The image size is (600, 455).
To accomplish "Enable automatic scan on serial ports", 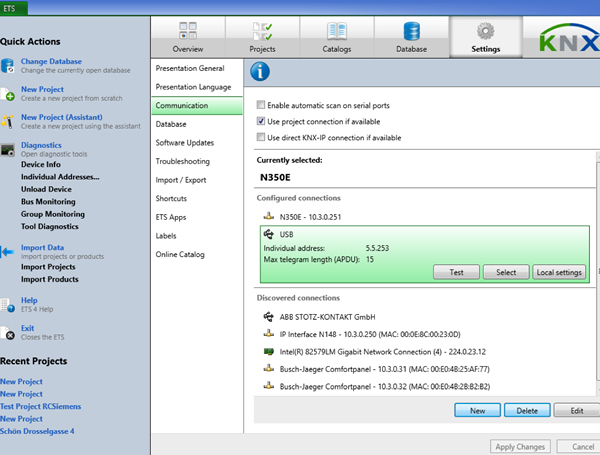I will [x=261, y=105].
